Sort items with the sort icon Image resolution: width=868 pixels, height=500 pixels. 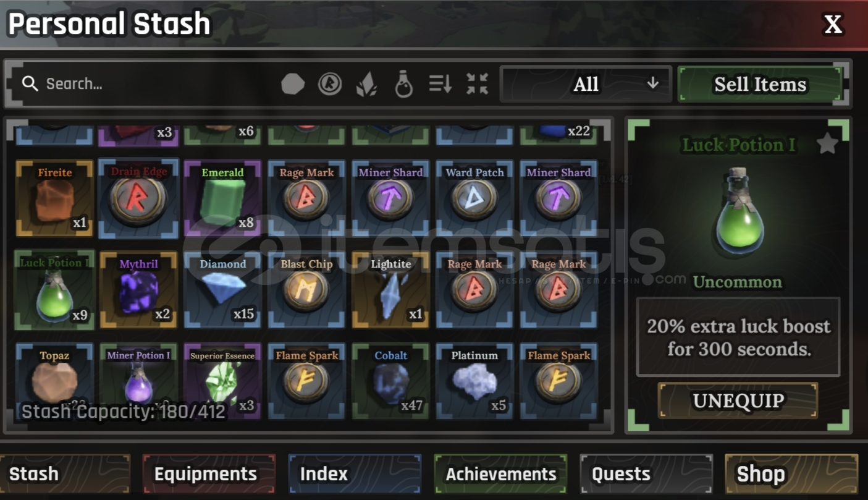coord(440,84)
